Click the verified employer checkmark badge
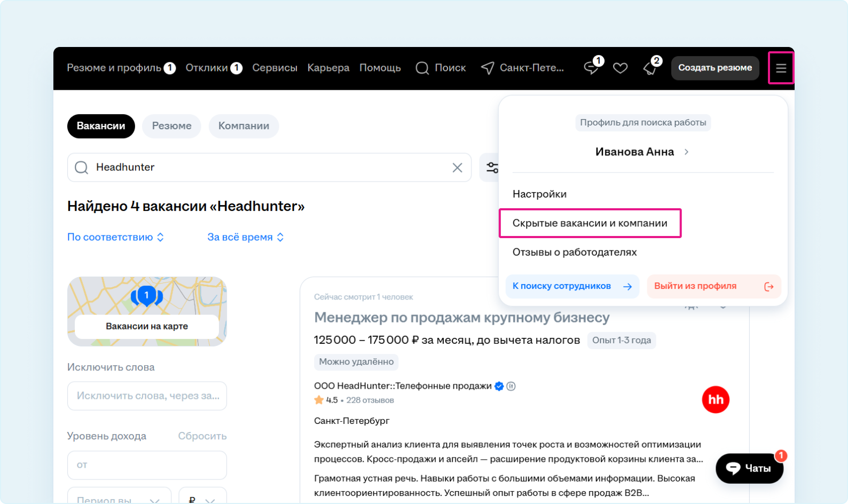Image resolution: width=848 pixels, height=504 pixels. [x=499, y=386]
